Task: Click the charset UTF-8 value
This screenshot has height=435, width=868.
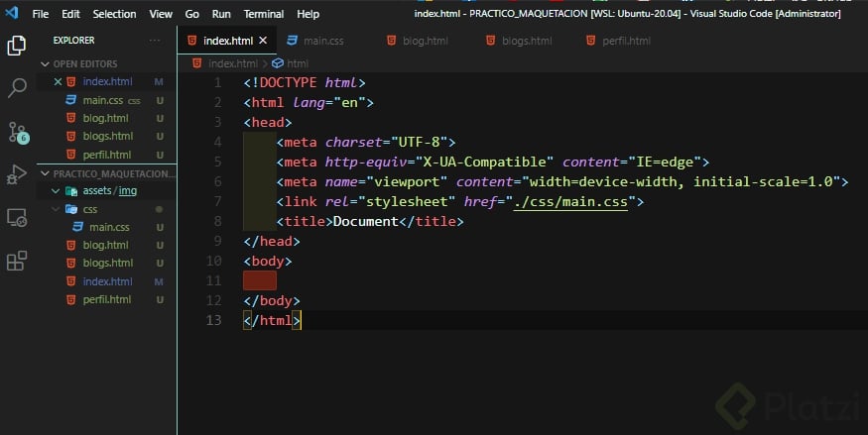Action: 419,142
